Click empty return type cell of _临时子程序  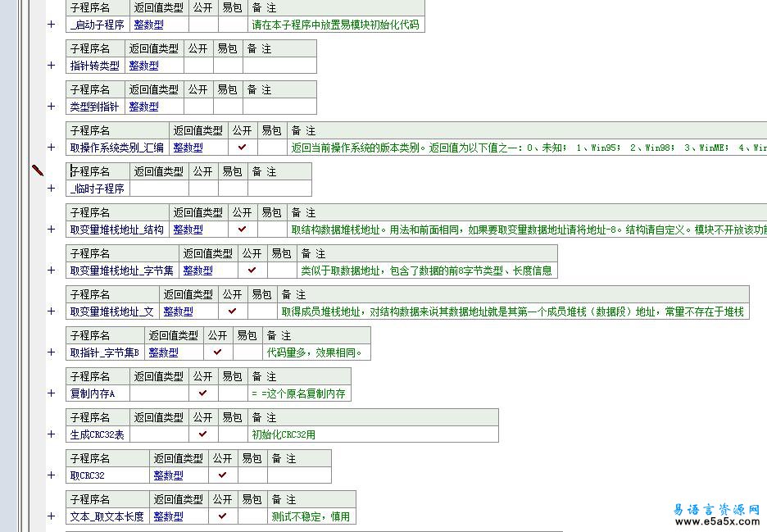point(159,189)
